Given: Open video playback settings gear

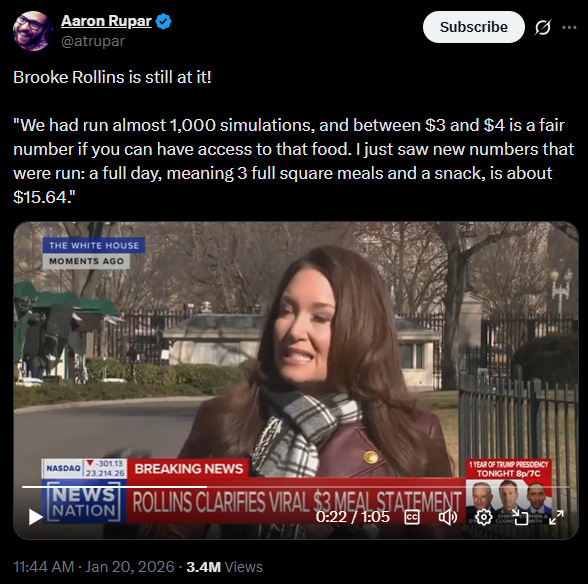Looking at the screenshot, I should pos(483,518).
